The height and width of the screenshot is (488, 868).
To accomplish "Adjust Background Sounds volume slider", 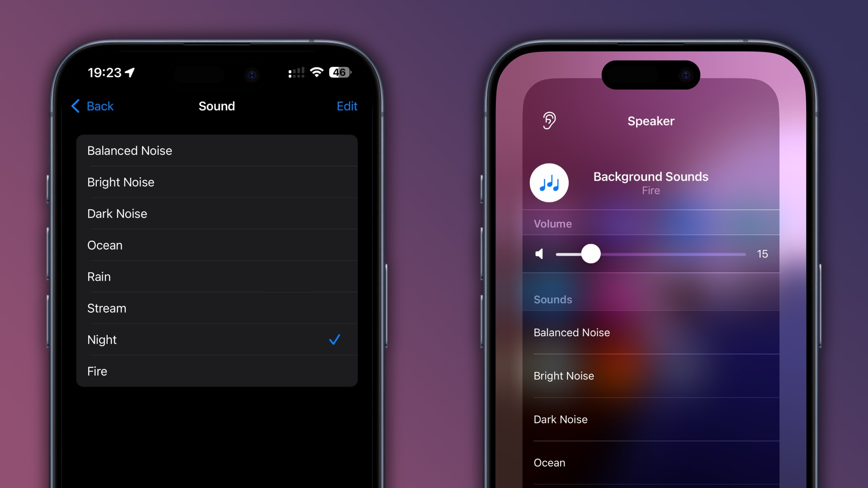I will click(589, 254).
